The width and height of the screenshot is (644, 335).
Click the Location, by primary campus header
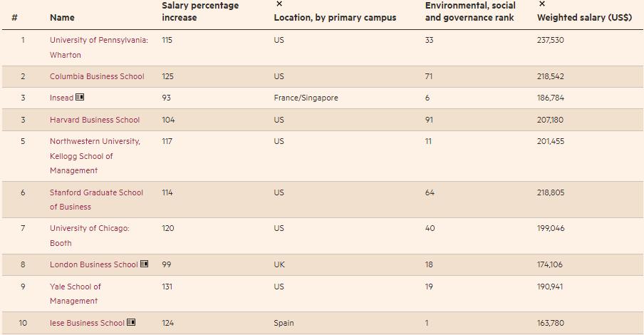[x=335, y=17]
